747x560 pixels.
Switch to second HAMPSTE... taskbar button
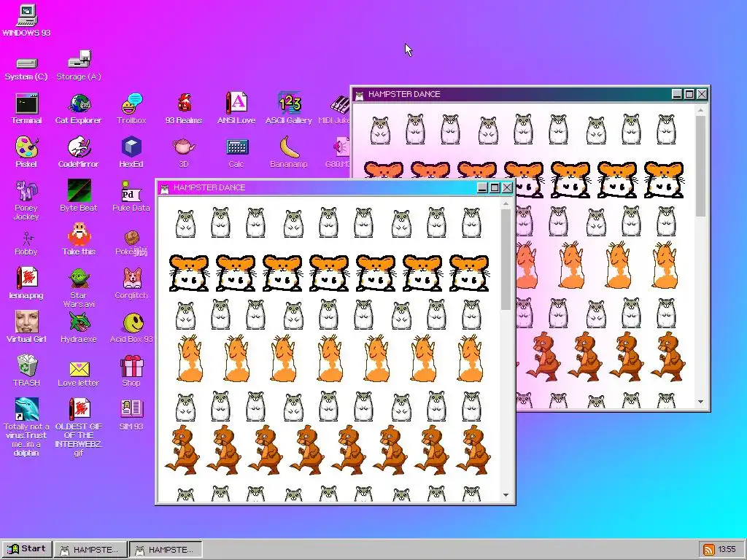coord(166,549)
